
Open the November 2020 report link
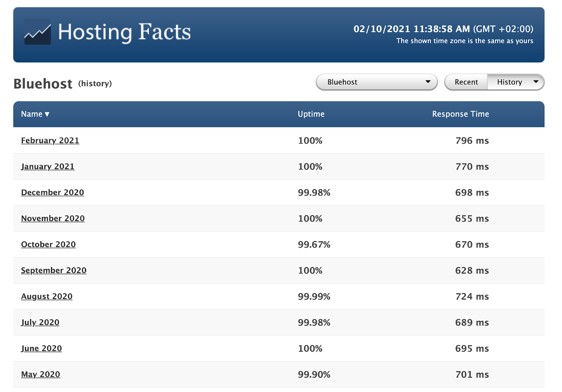(53, 218)
